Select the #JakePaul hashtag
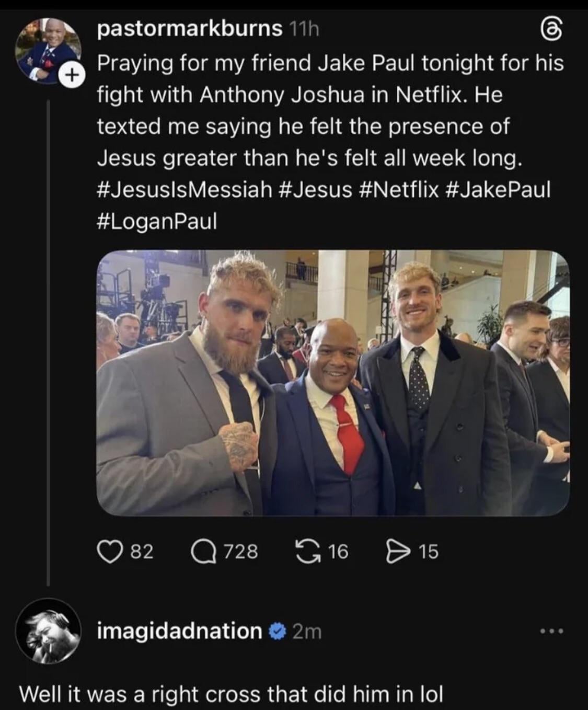 pos(499,189)
